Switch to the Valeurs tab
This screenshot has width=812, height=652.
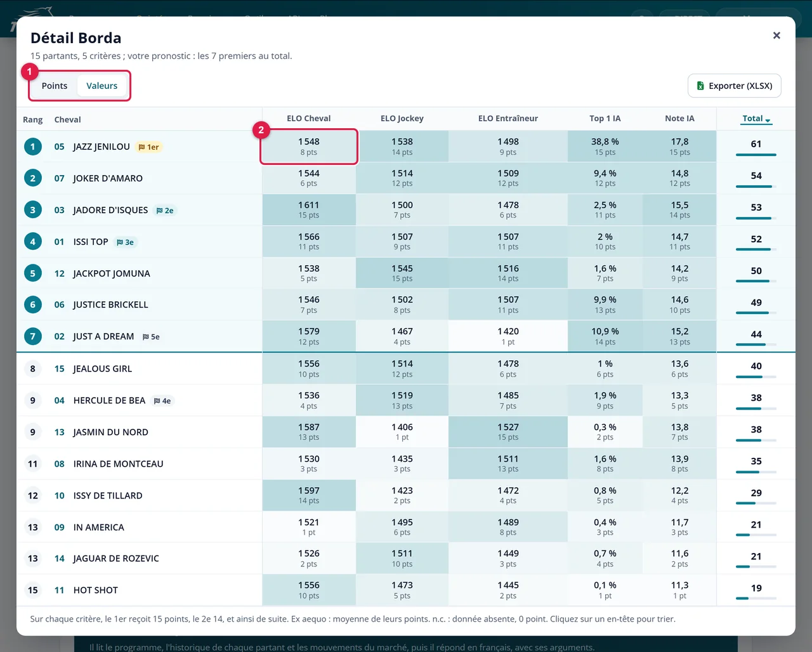tap(102, 86)
